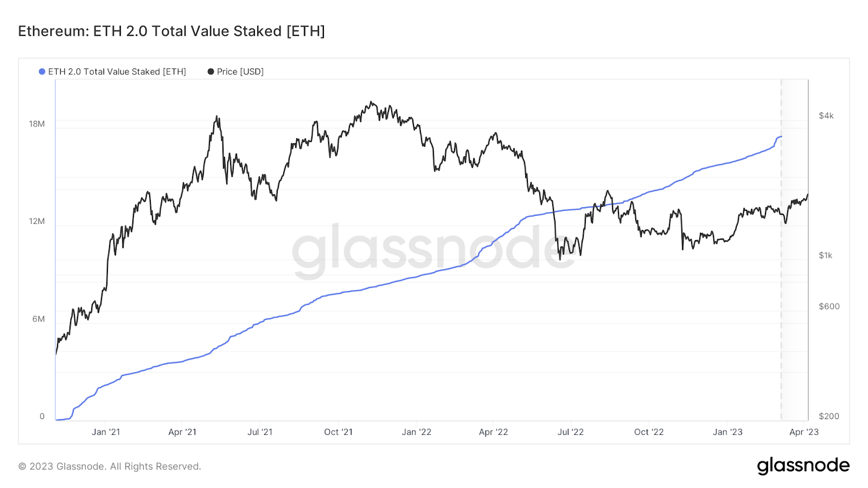Select the Jan '21 x-axis label
Viewport: 868px width, 488px height.
[106, 432]
